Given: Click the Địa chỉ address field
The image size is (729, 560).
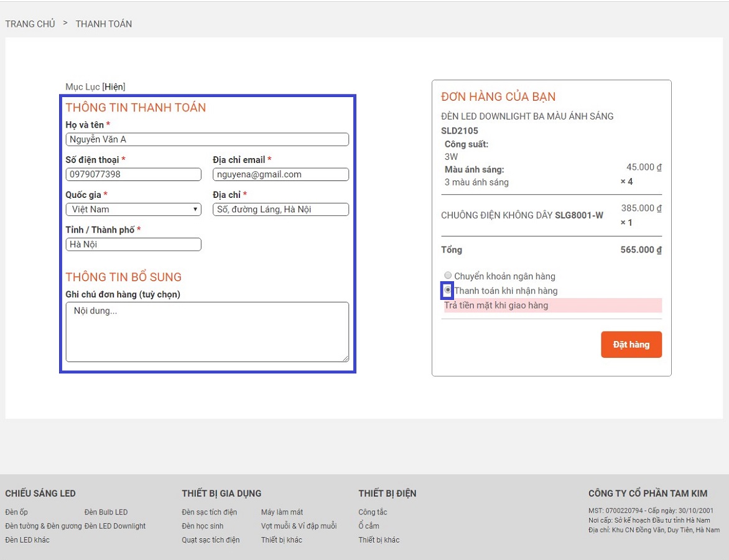Looking at the screenshot, I should click(280, 210).
